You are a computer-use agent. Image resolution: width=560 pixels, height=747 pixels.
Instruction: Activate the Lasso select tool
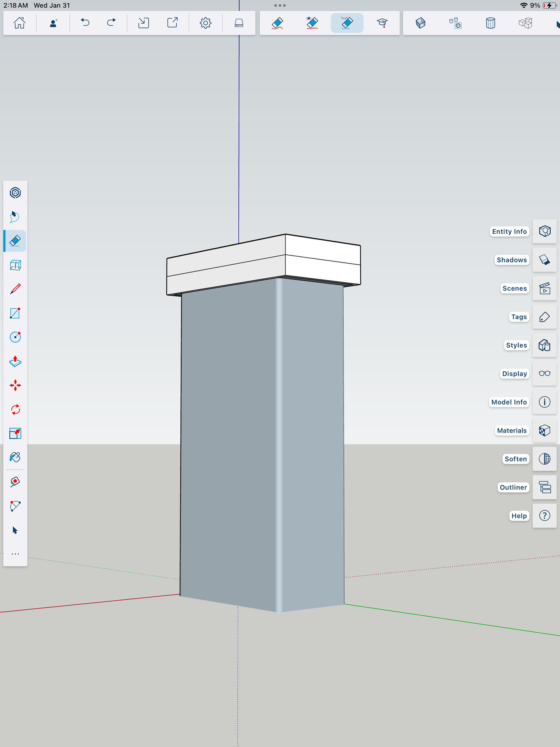click(15, 217)
